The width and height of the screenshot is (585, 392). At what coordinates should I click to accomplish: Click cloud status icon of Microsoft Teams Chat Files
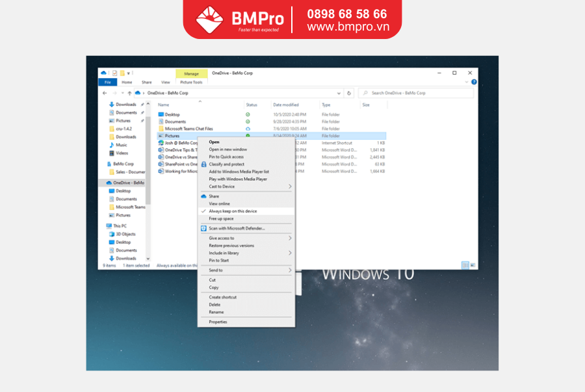pyautogui.click(x=248, y=129)
